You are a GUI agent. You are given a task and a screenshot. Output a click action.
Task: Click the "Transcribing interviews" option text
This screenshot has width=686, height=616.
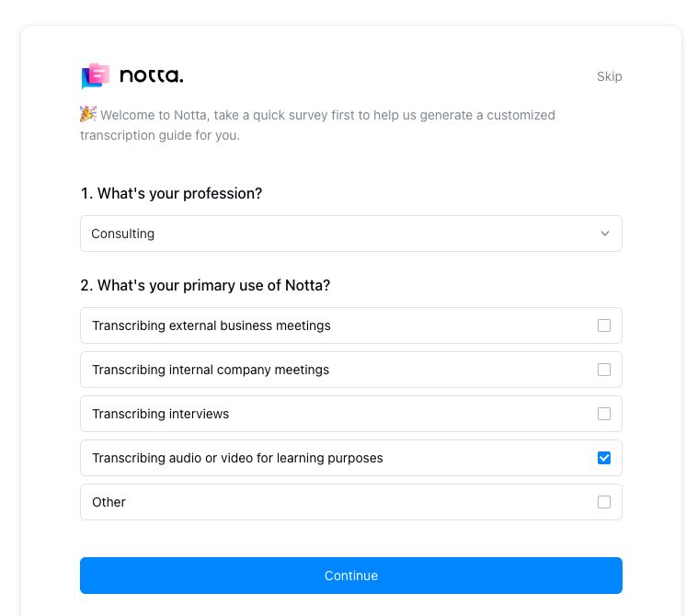[x=161, y=414]
